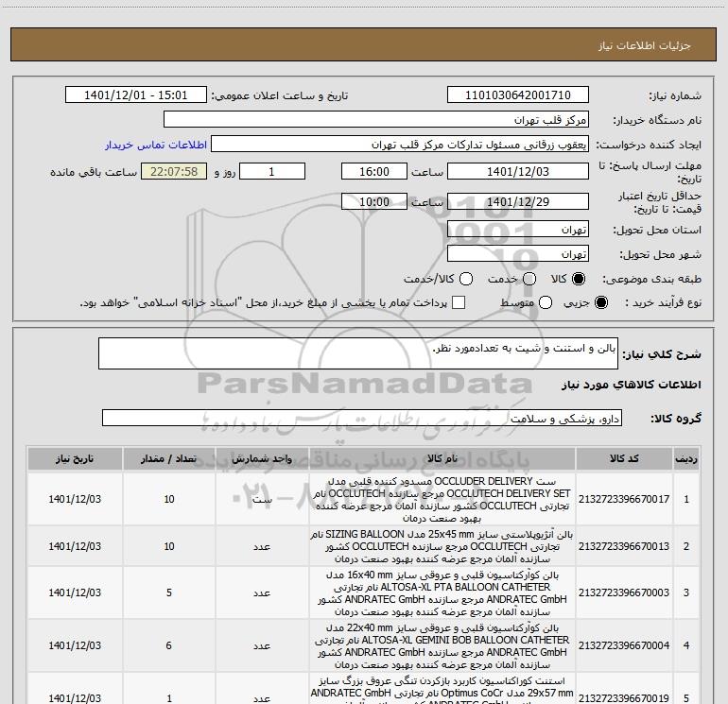
Task: Select the کالا/خدمت radio button
Action: (x=466, y=279)
